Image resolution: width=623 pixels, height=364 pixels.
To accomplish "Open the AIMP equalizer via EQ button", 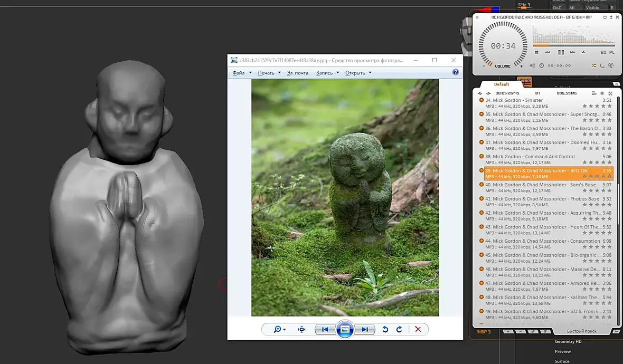I will click(603, 52).
